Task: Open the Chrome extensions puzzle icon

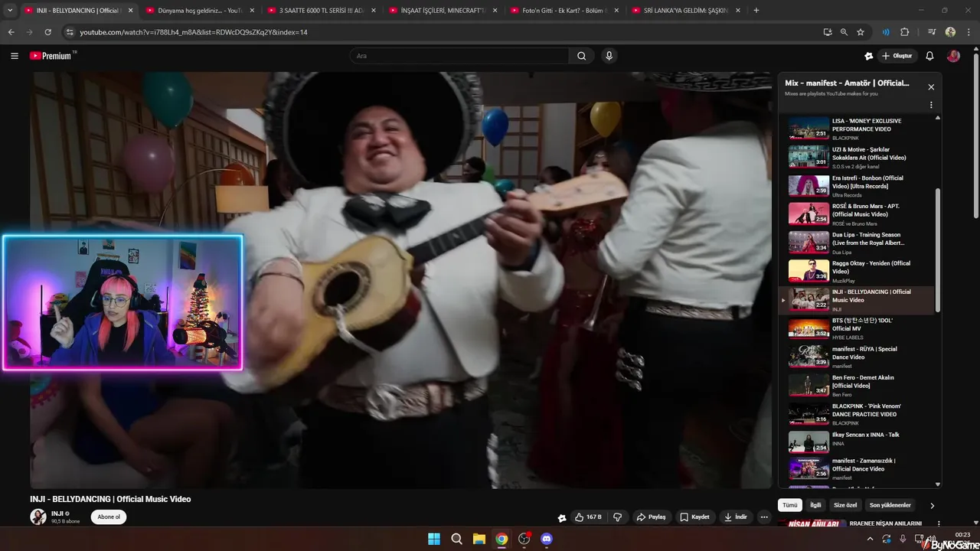Action: click(x=904, y=32)
